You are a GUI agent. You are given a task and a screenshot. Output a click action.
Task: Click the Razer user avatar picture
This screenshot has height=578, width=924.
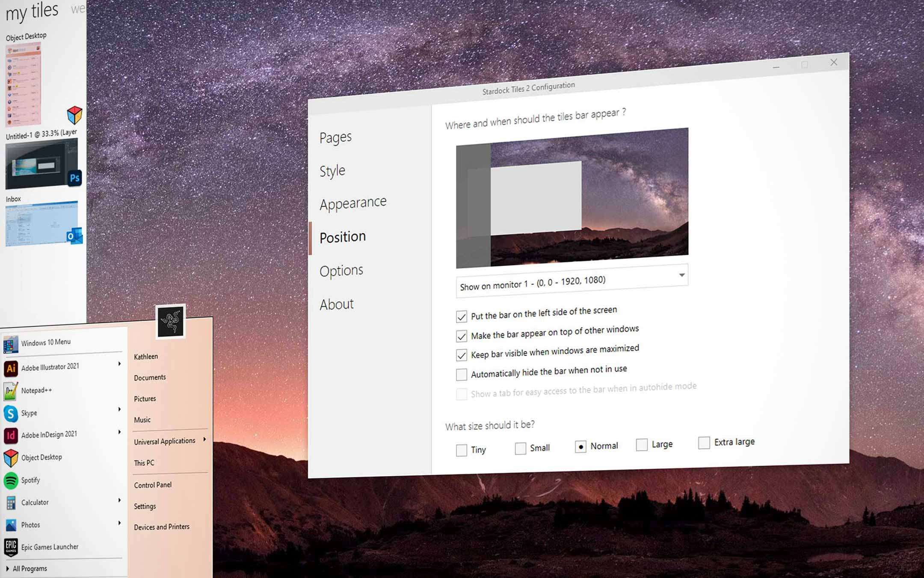point(171,322)
